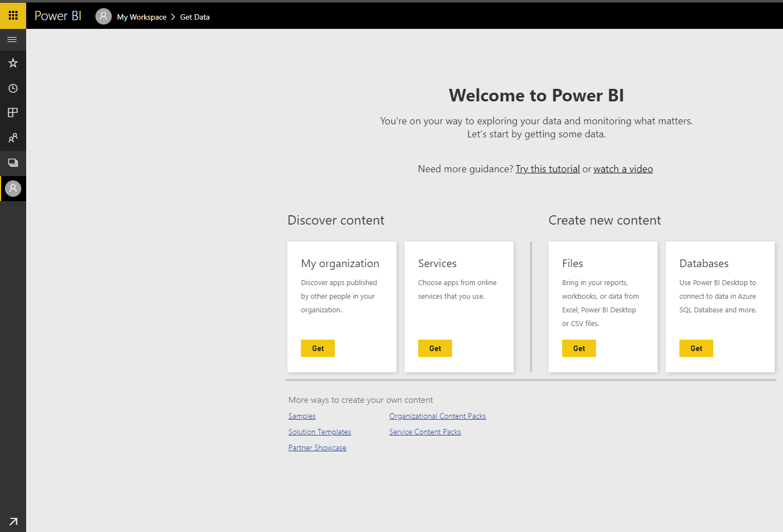This screenshot has height=532, width=783.
Task: Open Partner Showcase link
Action: click(x=317, y=448)
